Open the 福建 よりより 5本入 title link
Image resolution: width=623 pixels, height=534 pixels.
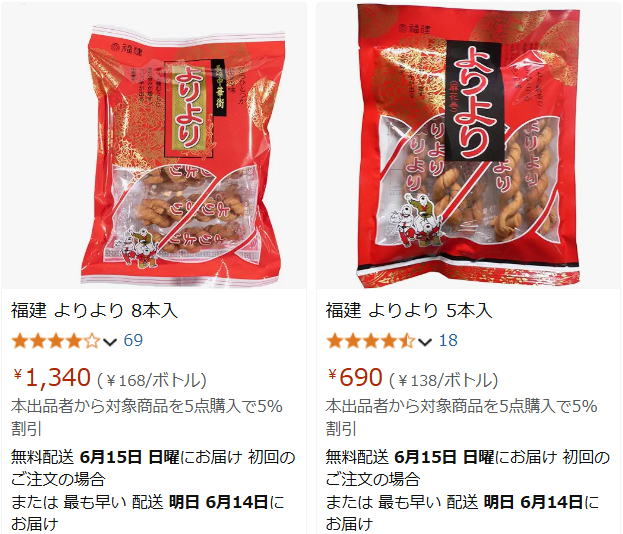pos(409,310)
